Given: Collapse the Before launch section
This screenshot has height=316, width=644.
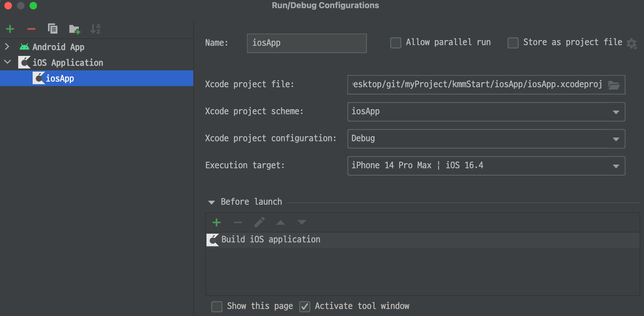Looking at the screenshot, I should tap(212, 202).
